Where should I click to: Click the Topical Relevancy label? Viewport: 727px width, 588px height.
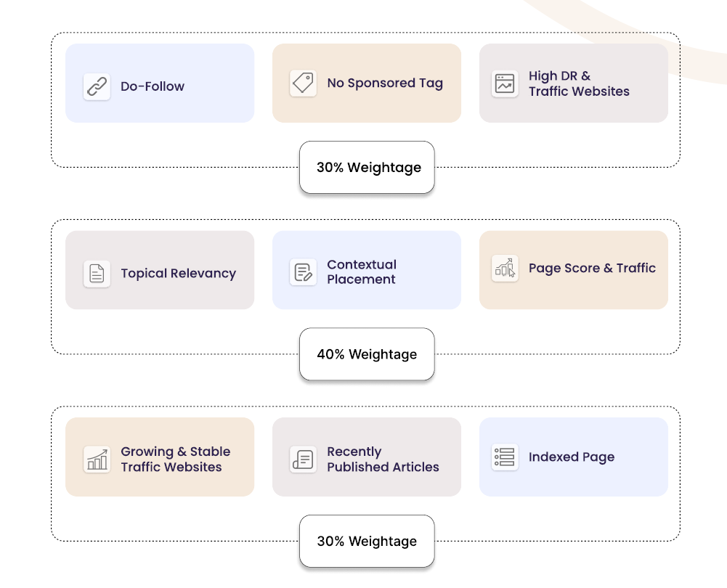pyautogui.click(x=178, y=274)
